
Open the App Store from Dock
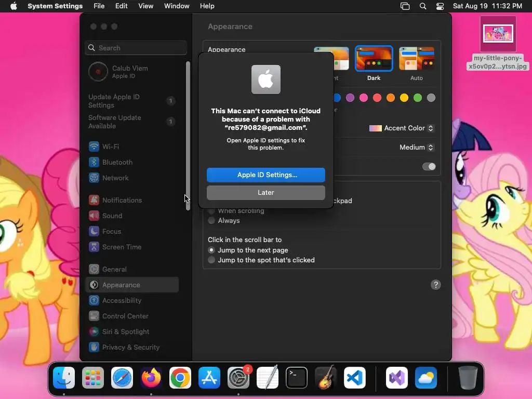tap(209, 378)
